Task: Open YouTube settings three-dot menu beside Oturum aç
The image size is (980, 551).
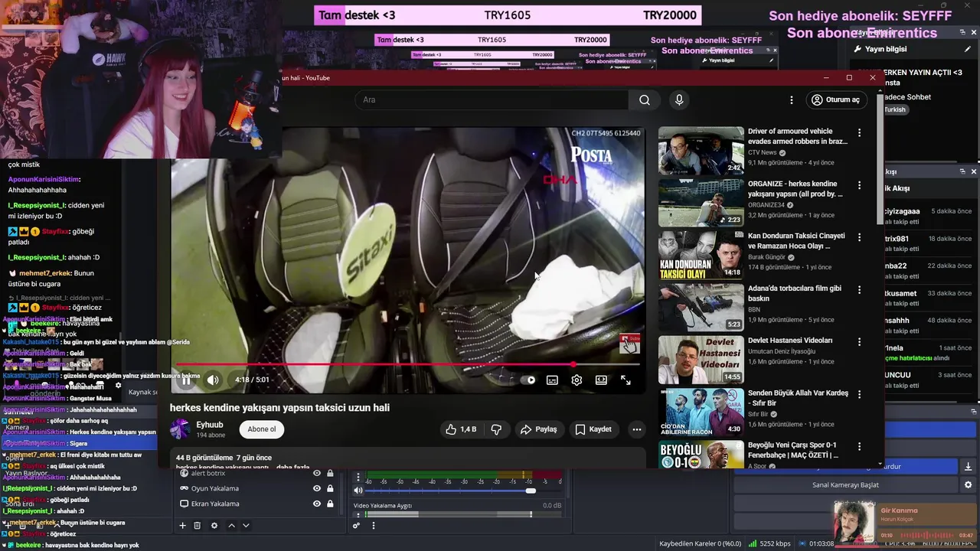Action: pyautogui.click(x=792, y=100)
